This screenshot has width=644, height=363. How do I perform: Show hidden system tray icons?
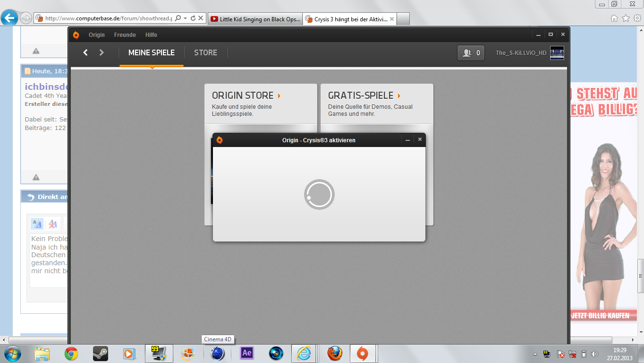535,354
